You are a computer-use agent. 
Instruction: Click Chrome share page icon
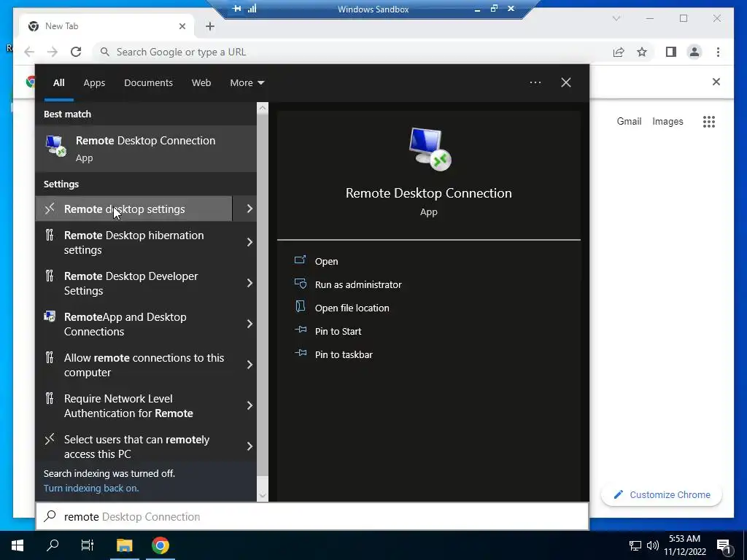point(619,52)
